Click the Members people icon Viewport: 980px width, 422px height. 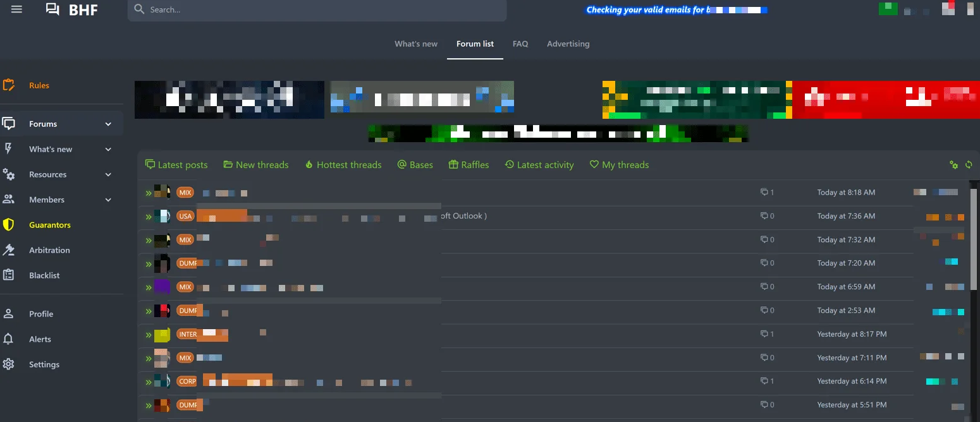[x=8, y=200]
